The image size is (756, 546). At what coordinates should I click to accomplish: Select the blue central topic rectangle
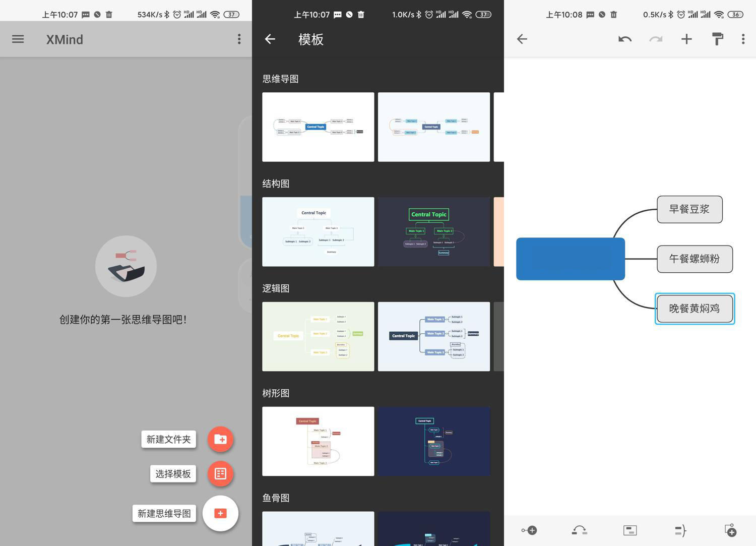tap(570, 259)
